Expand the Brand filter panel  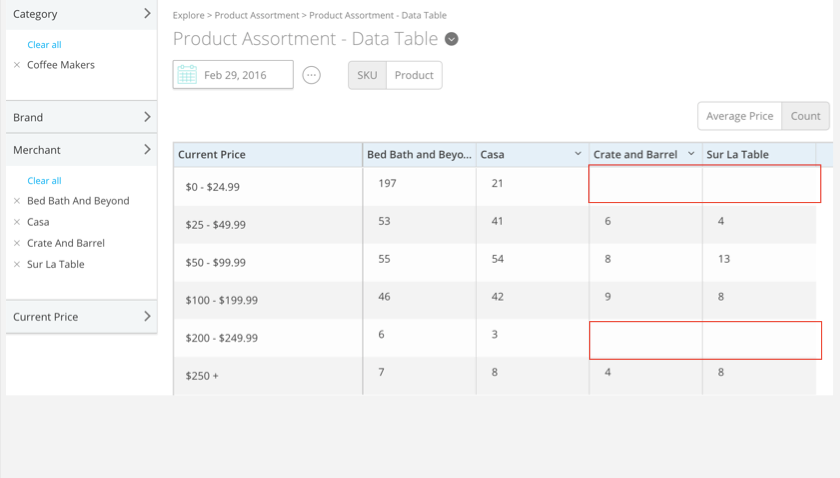81,117
